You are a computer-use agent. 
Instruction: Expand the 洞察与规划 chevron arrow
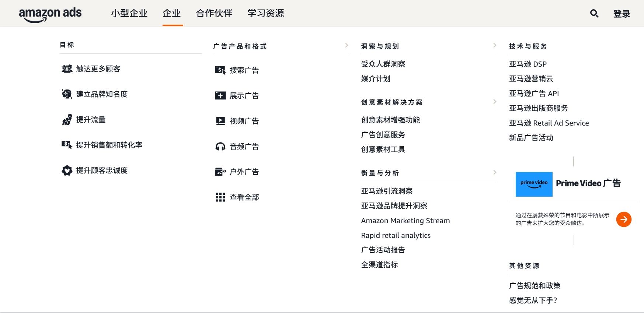tap(495, 45)
